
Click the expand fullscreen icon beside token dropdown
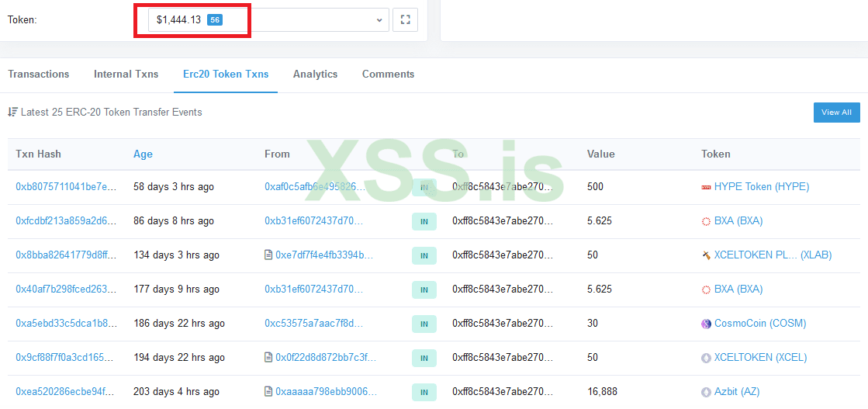pos(405,20)
